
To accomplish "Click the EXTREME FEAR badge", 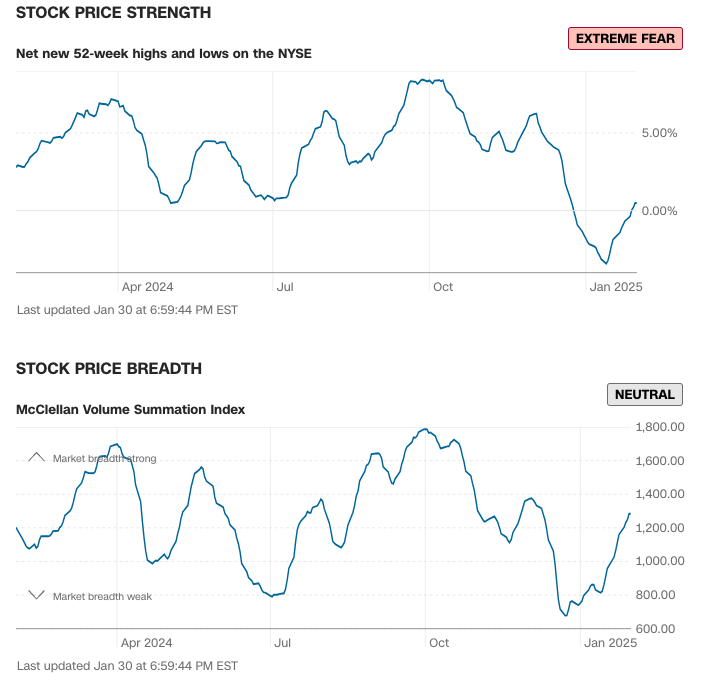I will coord(625,39).
